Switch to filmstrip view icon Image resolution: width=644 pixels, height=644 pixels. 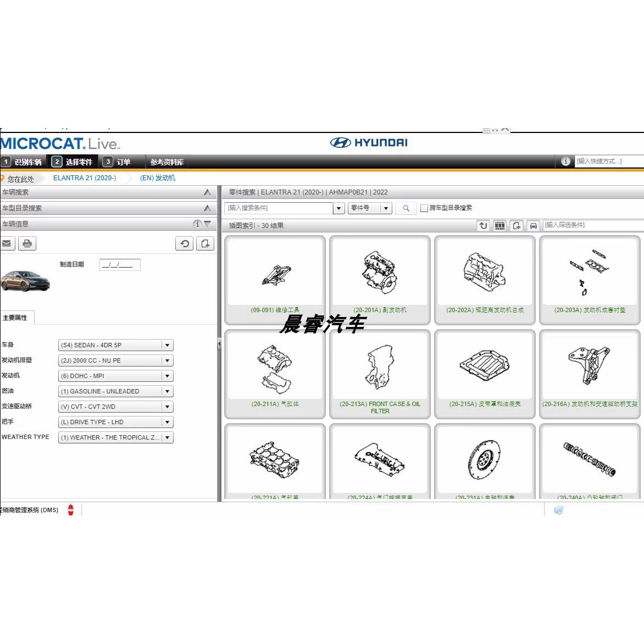point(500,225)
